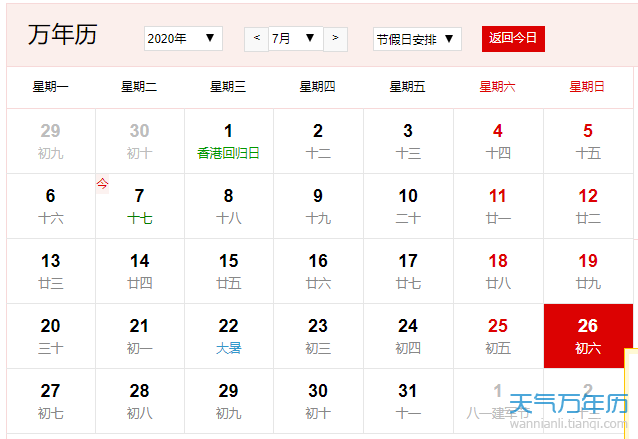This screenshot has height=439, width=638.
Task: Click the red 星期日 column header
Action: [587, 87]
